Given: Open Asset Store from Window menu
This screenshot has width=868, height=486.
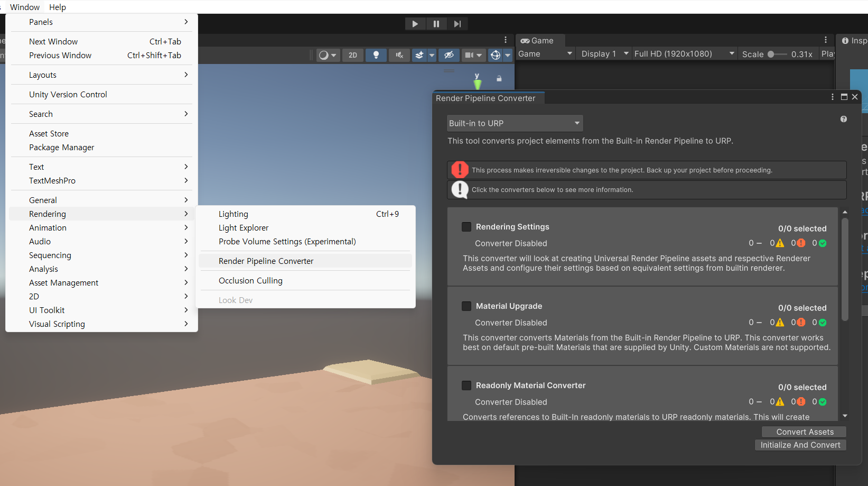Looking at the screenshot, I should (101, 134).
